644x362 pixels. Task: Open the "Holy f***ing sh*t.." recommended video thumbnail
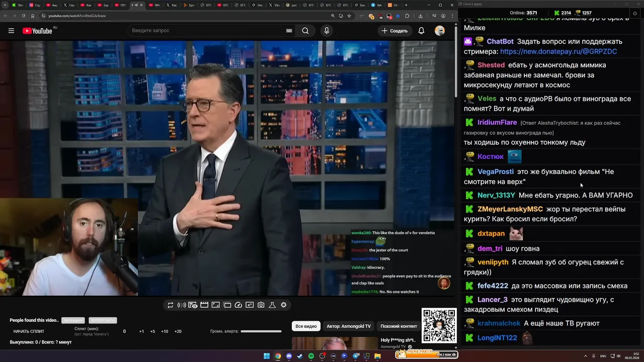[x=335, y=342]
